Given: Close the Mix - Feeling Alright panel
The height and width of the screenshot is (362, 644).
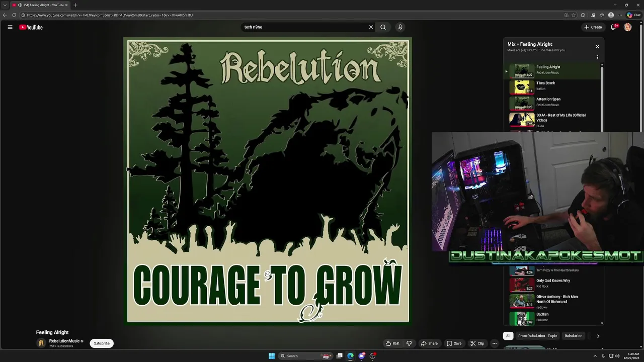Looking at the screenshot, I should tap(597, 46).
